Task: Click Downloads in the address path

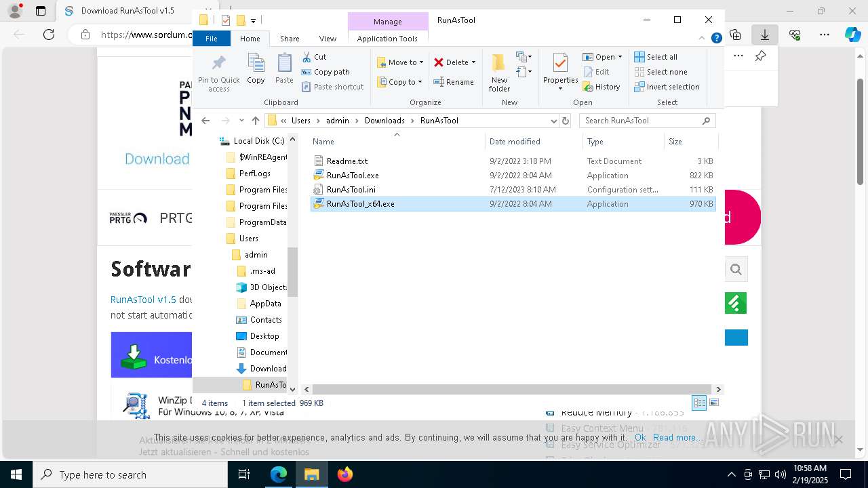Action: tap(384, 121)
